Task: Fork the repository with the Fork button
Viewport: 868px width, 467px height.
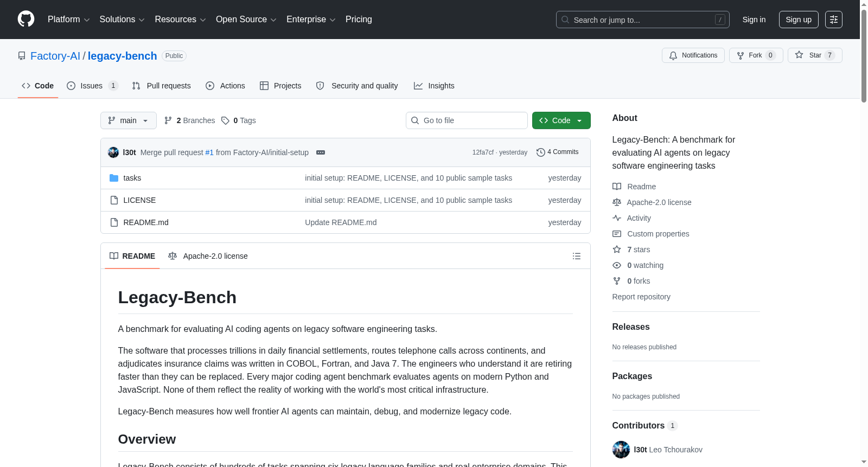Action: coord(756,55)
